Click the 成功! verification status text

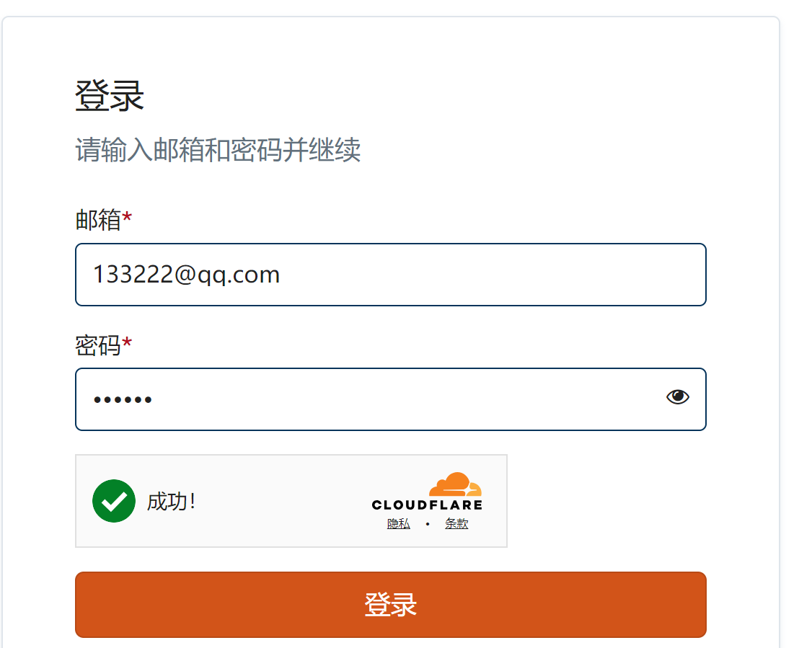[x=171, y=501]
